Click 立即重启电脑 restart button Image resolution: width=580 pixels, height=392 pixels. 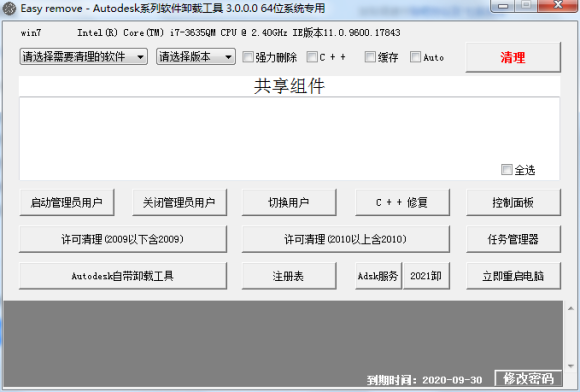tap(513, 276)
